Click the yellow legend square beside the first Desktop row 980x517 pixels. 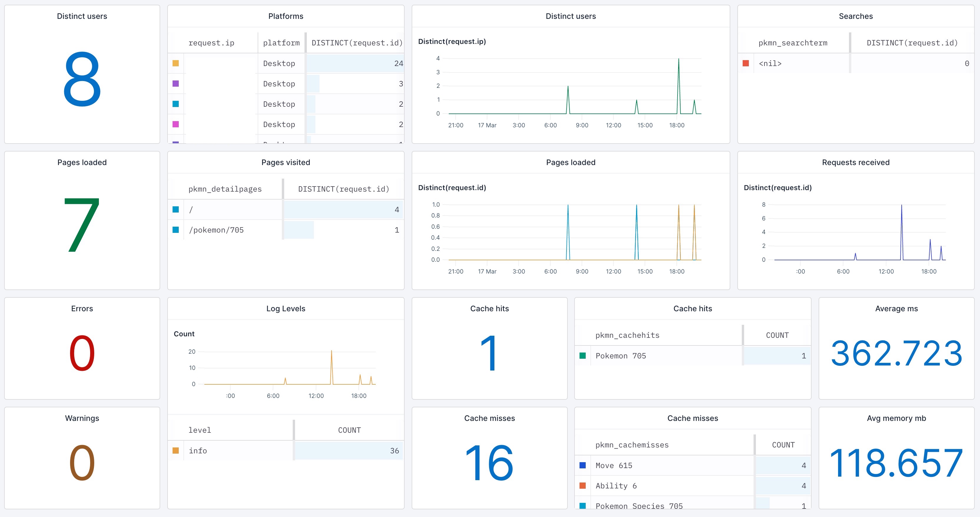pyautogui.click(x=176, y=63)
